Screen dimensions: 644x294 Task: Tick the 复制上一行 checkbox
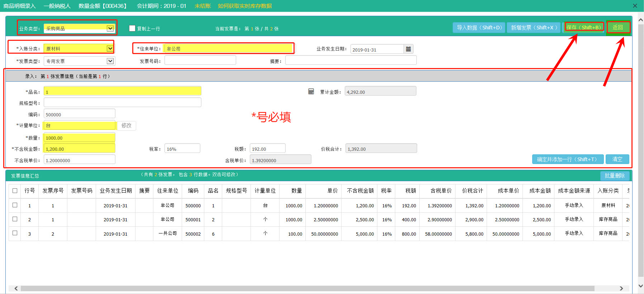[x=132, y=28]
